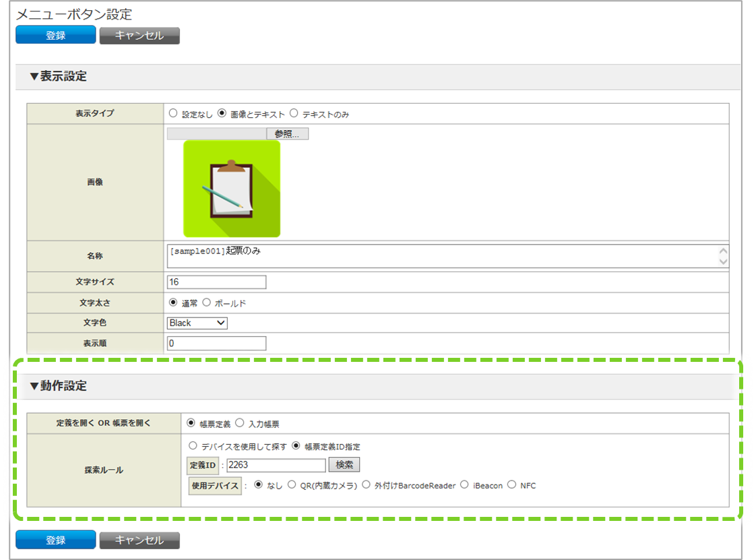The image size is (756, 560).
Task: Click the top 登録 button
Action: coord(56,36)
